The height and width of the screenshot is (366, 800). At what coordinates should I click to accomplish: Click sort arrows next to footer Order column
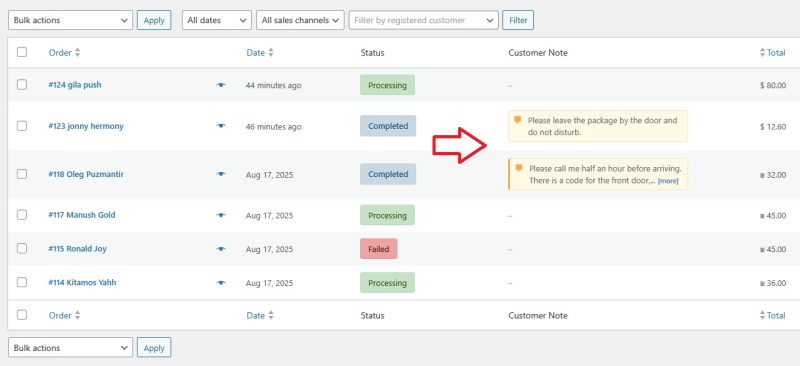(78, 315)
